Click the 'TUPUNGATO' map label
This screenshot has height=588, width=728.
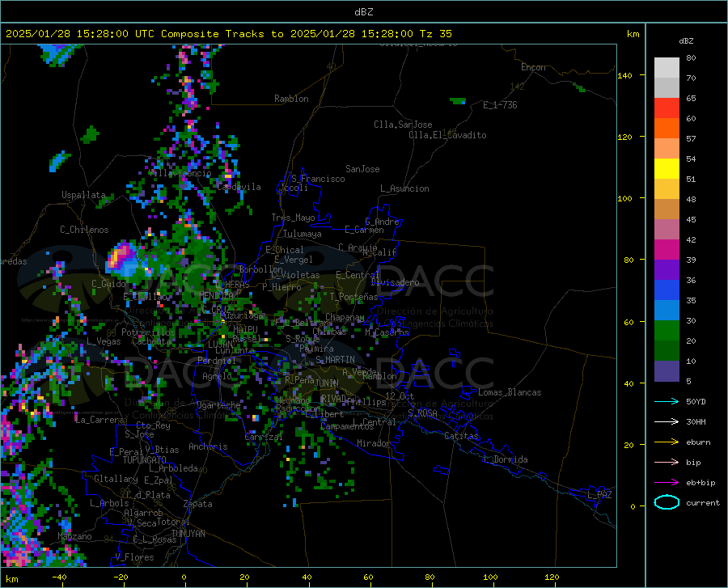coord(145,460)
